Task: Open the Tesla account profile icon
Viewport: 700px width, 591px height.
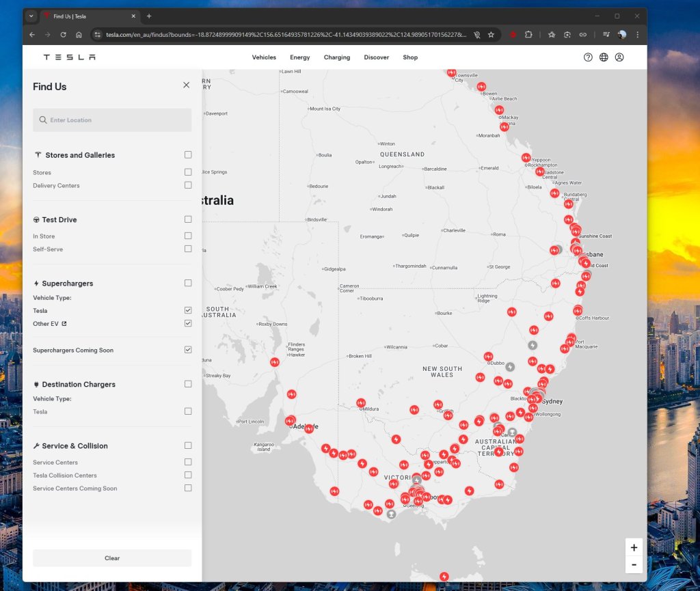Action: 619,57
